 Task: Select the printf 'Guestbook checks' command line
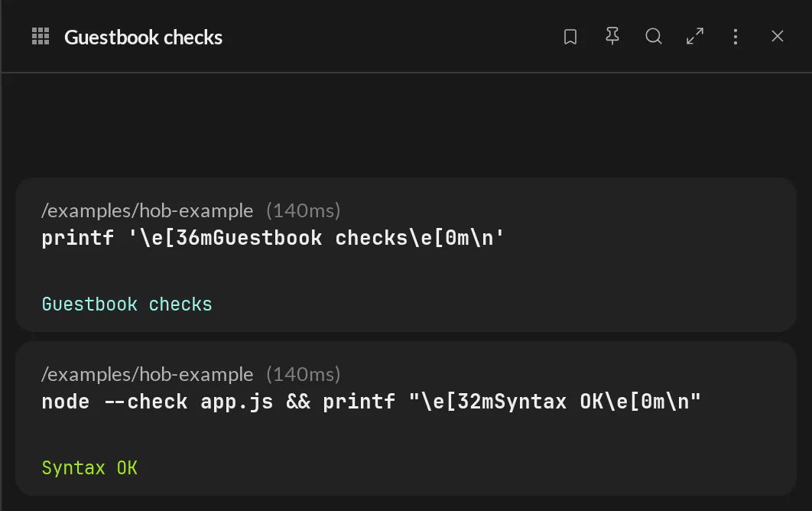[272, 238]
